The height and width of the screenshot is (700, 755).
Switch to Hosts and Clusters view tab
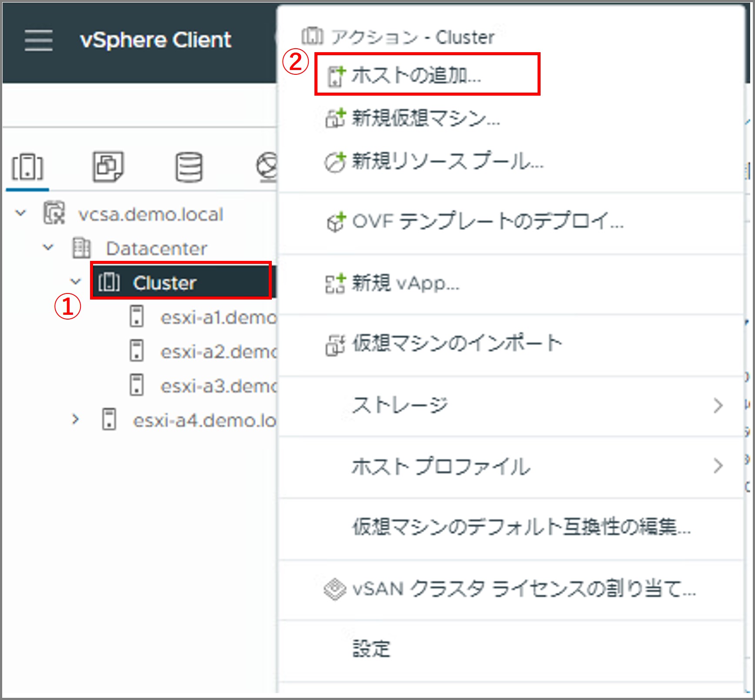coord(27,167)
